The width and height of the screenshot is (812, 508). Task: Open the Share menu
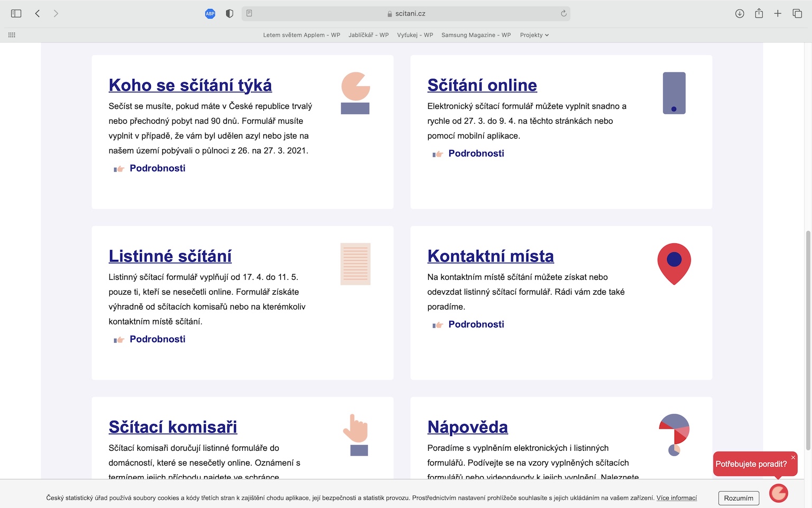tap(759, 13)
